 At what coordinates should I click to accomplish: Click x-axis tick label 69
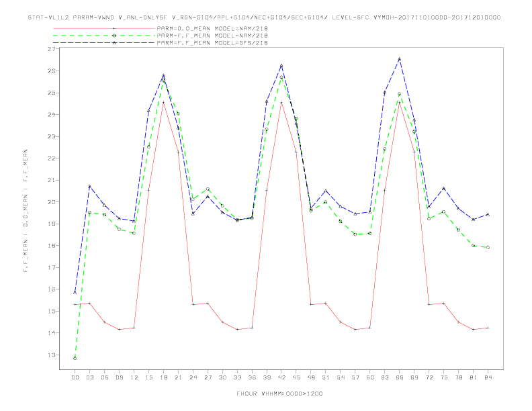click(414, 377)
